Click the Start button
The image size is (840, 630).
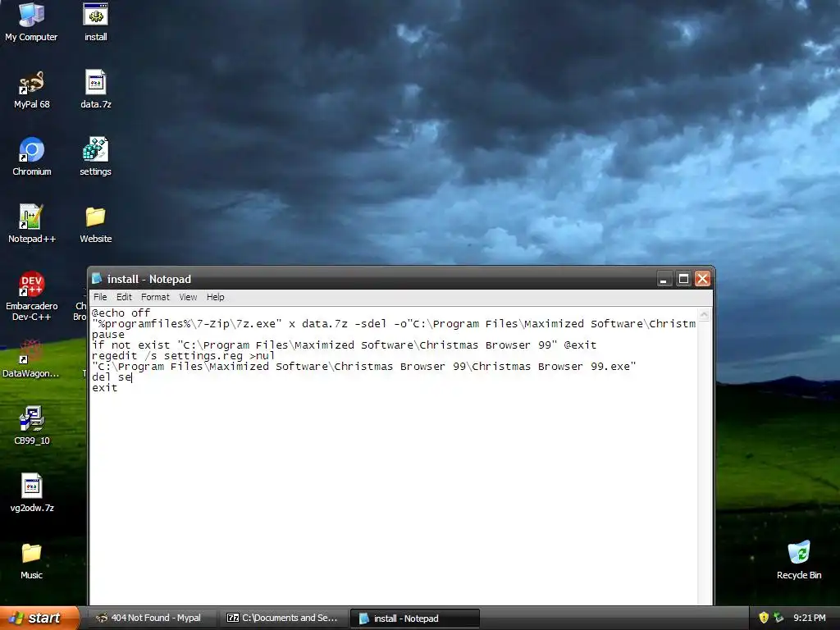39,618
